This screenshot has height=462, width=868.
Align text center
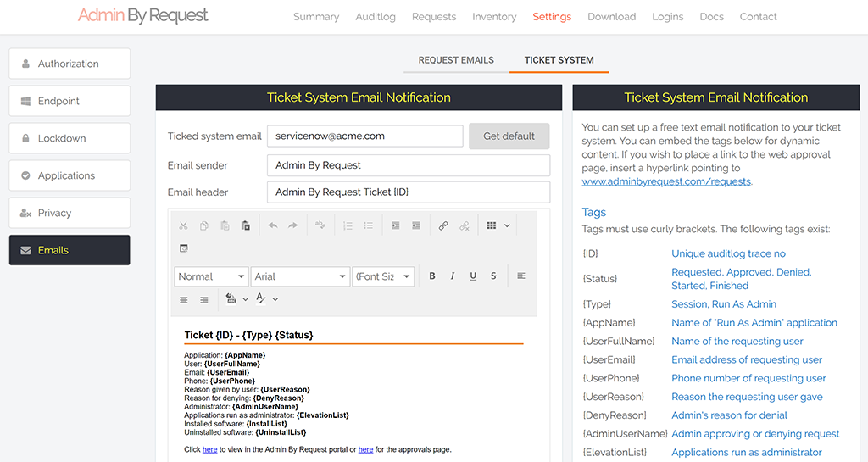tap(184, 299)
